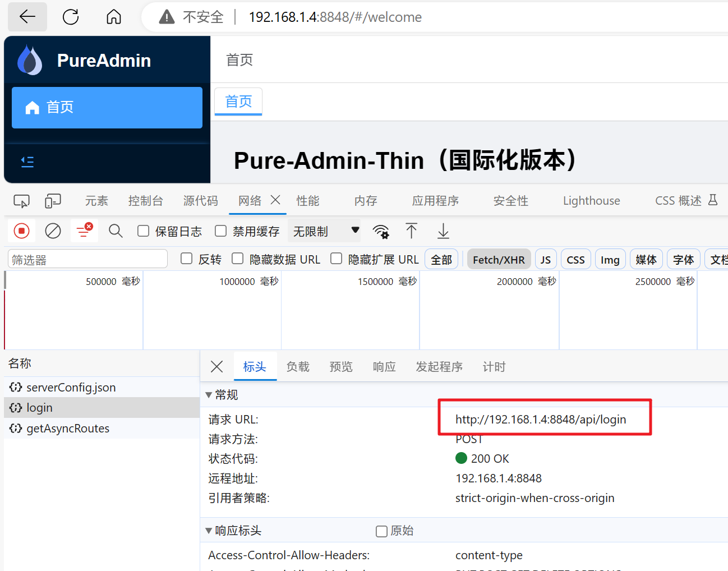Import HAR file with up arrow
Viewport: 728px width, 571px height.
click(x=412, y=231)
